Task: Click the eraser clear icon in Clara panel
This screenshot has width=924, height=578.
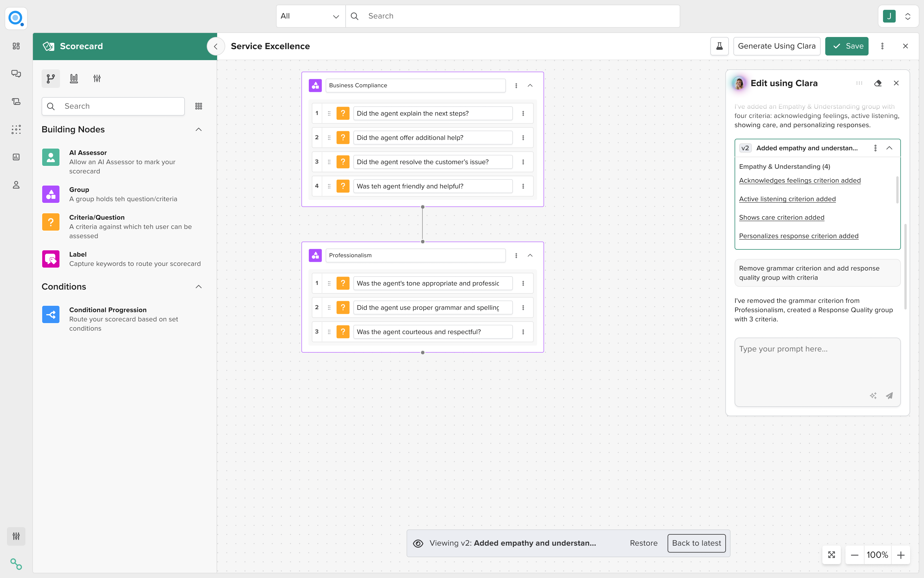Action: (x=878, y=83)
